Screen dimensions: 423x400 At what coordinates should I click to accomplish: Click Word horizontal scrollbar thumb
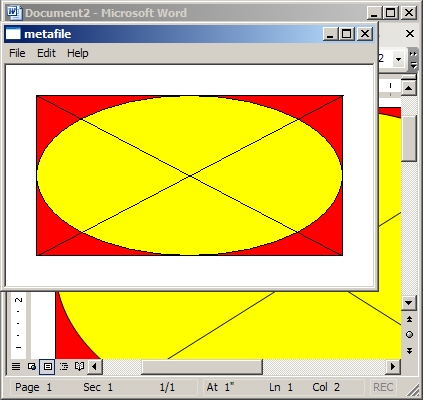click(x=202, y=367)
